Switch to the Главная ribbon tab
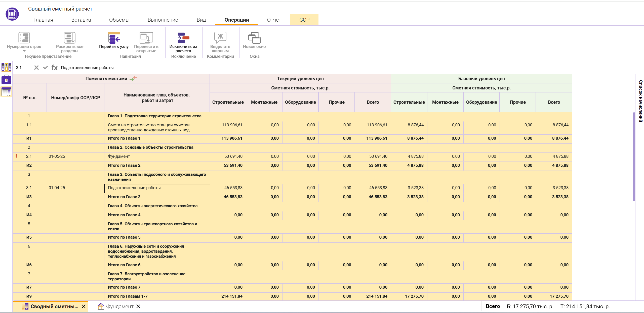Screen dimensions: 644x313 [x=43, y=20]
